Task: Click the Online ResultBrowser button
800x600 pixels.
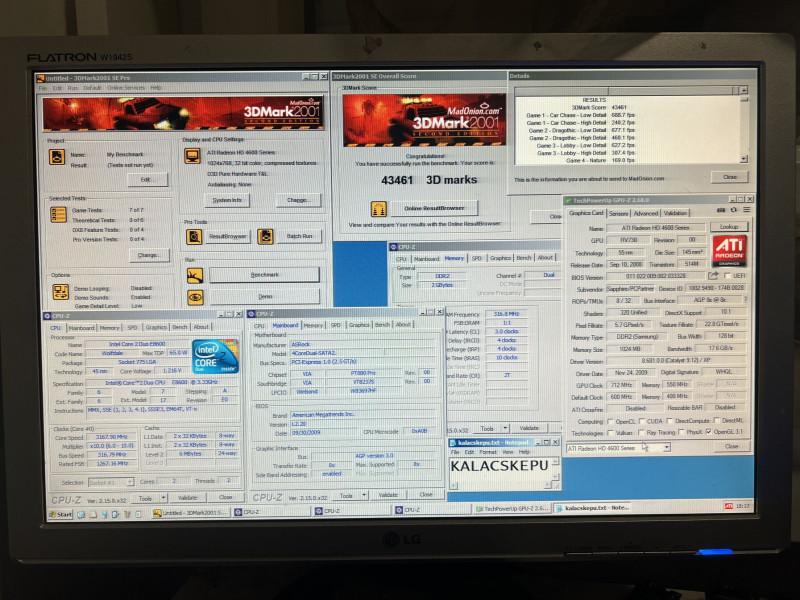Action: click(434, 208)
